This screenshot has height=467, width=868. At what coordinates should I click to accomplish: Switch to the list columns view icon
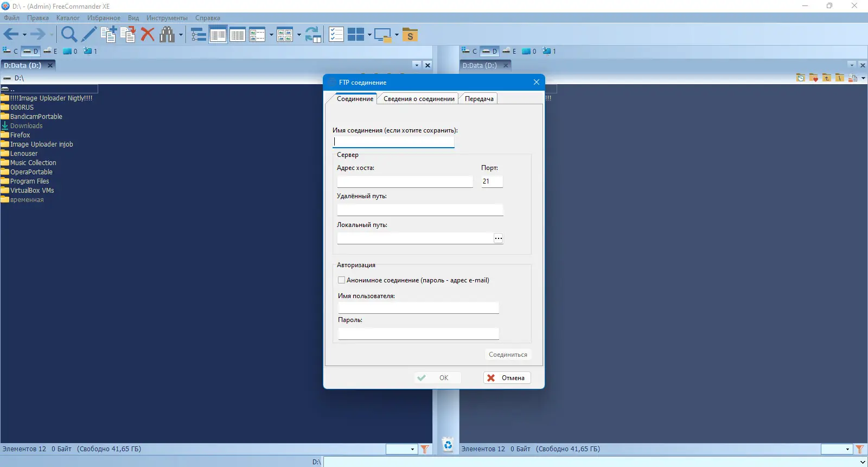coord(238,35)
